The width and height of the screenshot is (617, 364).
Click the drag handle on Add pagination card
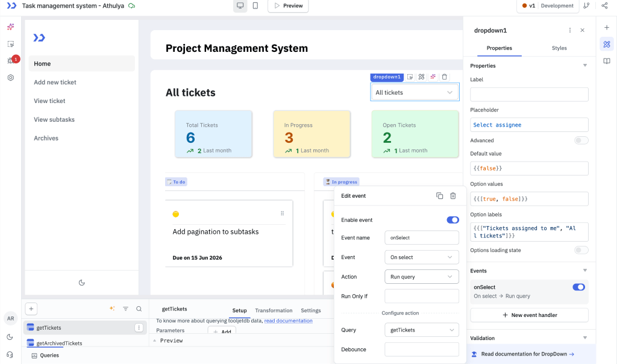point(282,213)
